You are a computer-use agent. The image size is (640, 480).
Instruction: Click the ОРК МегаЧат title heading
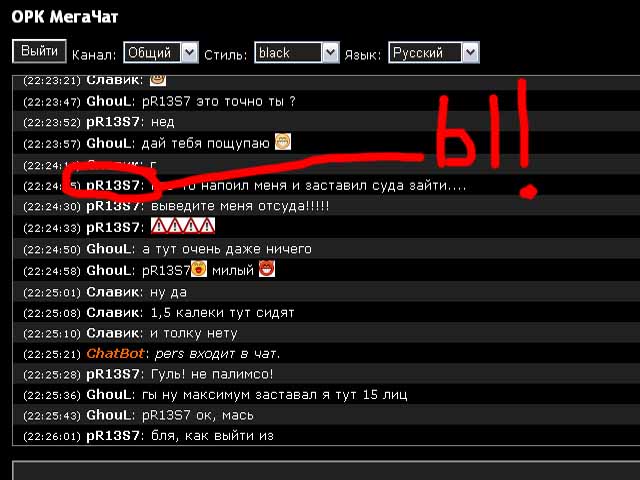[64, 17]
